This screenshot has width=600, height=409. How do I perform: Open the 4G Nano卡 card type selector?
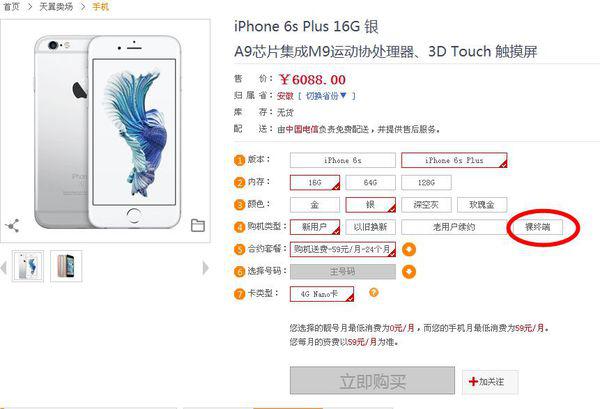[x=321, y=294]
